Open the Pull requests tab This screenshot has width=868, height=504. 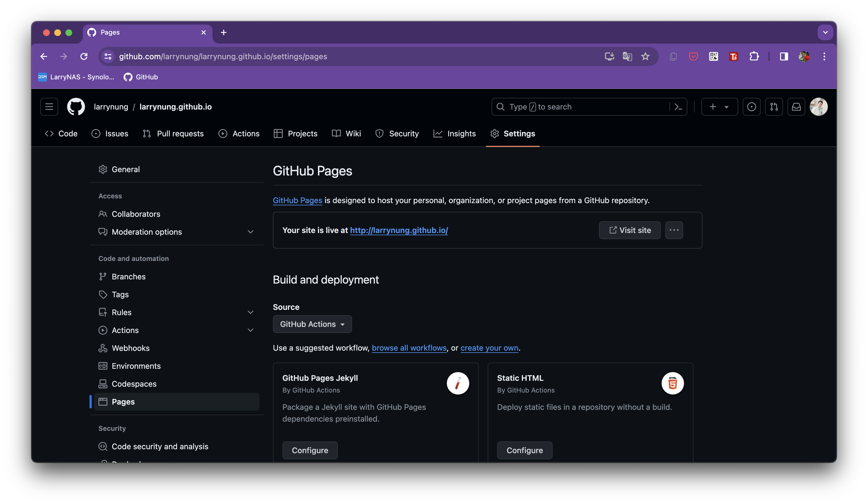point(173,134)
